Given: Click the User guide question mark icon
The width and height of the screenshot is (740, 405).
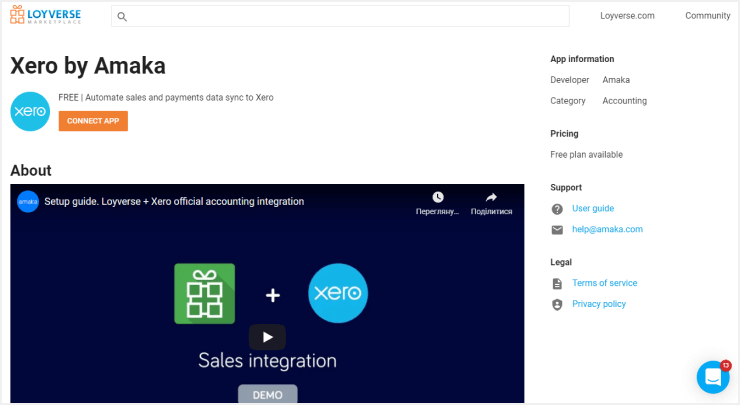Looking at the screenshot, I should tap(557, 209).
